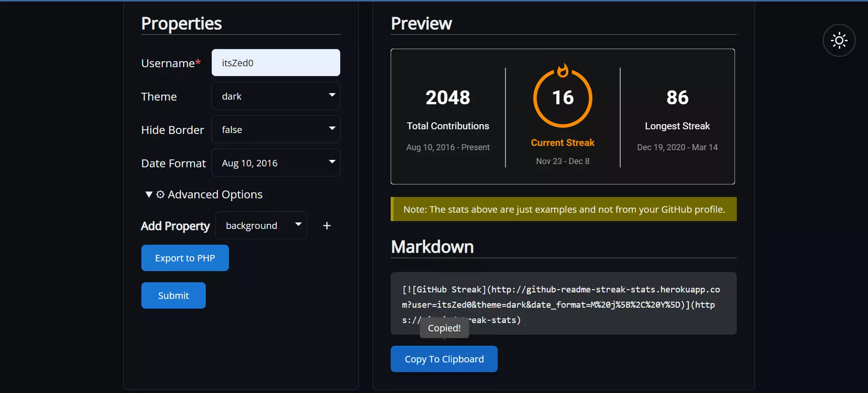This screenshot has height=393, width=868.
Task: Open the Date Format dropdown
Action: [x=276, y=163]
